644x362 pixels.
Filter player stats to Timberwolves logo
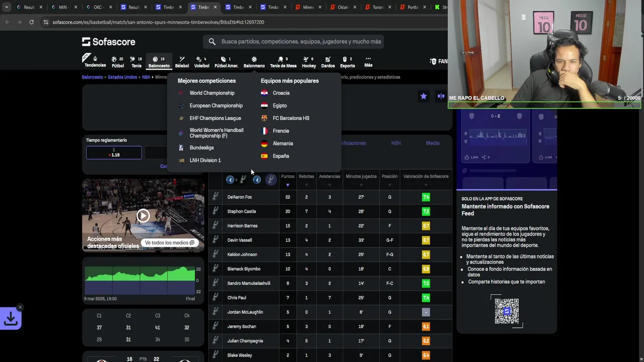(257, 179)
